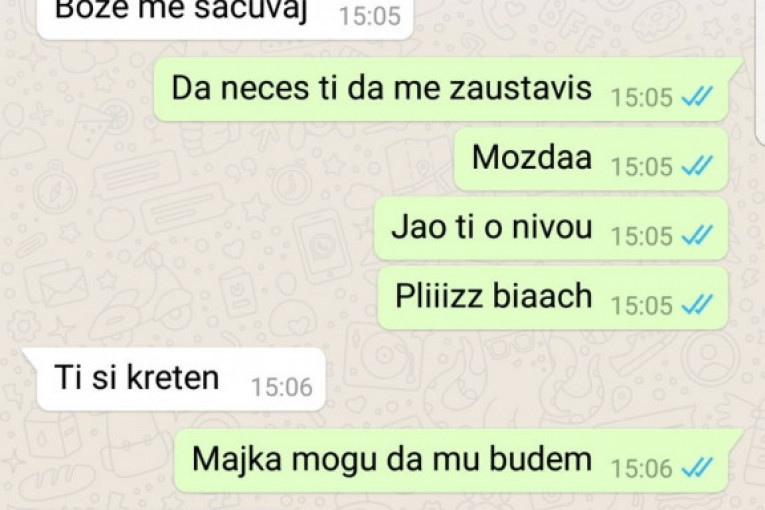This screenshot has width=765, height=510.
Task: Click the empty chat wallpaper left of 'Mozdaa'
Action: (x=244, y=159)
